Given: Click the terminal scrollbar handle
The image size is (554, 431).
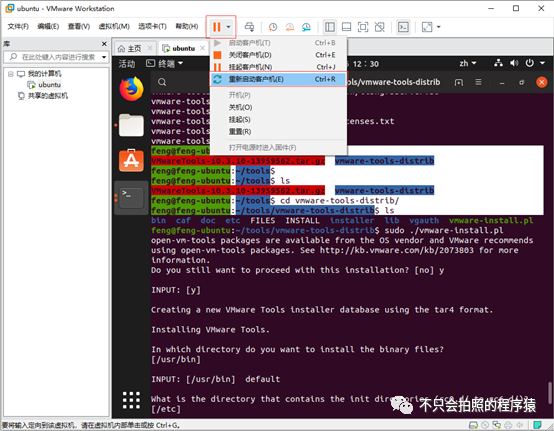Looking at the screenshot, I should (x=550, y=393).
